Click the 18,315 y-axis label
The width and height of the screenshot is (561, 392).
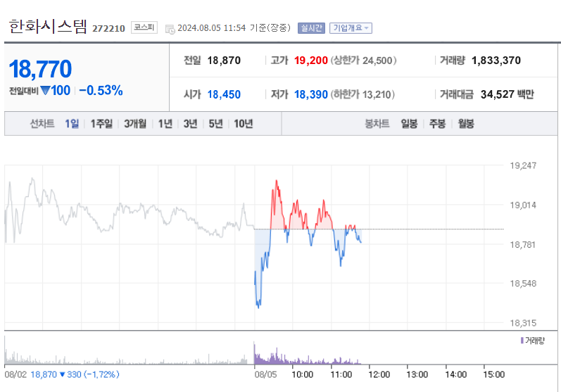tap(523, 323)
